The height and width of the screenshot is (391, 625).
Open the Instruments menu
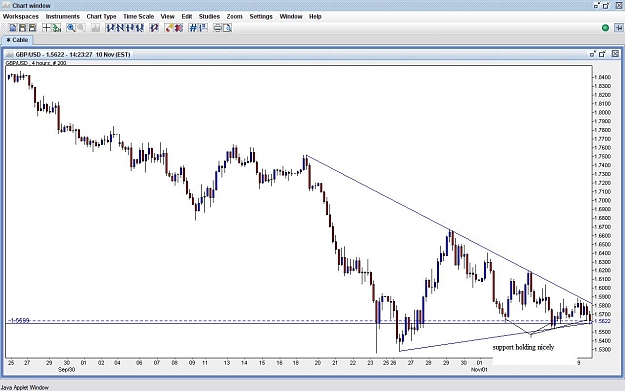click(x=63, y=16)
